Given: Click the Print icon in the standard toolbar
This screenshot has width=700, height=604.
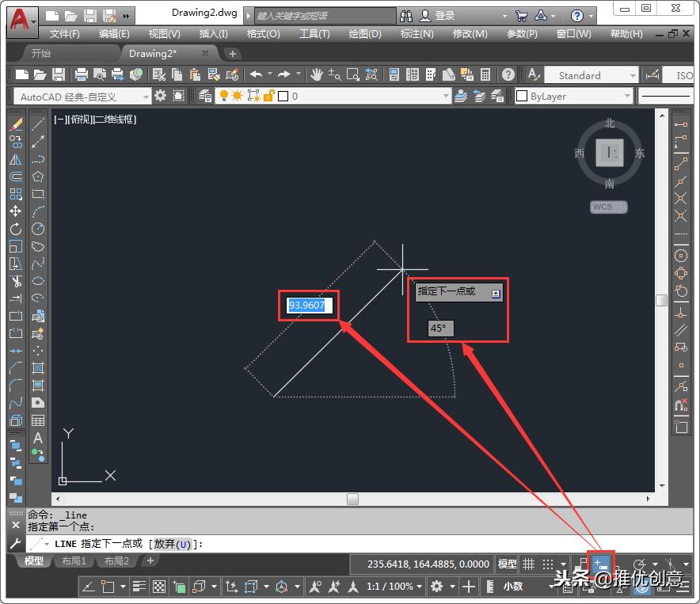Looking at the screenshot, I should (81, 74).
